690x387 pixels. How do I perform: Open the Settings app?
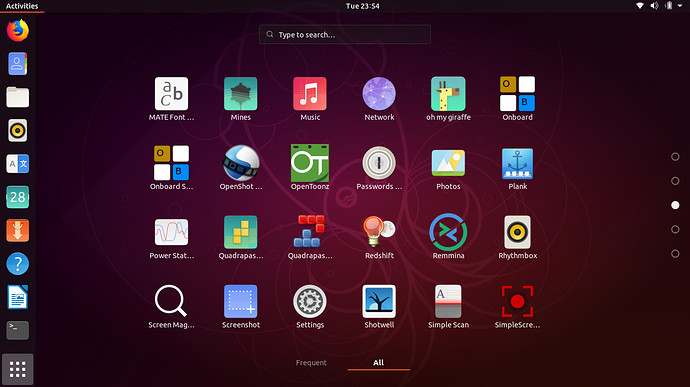coord(310,301)
